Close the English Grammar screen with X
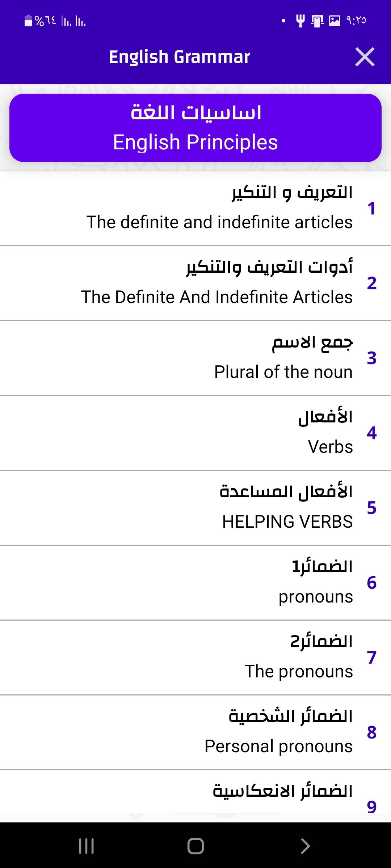Screen dimensions: 391x868 pos(365,57)
